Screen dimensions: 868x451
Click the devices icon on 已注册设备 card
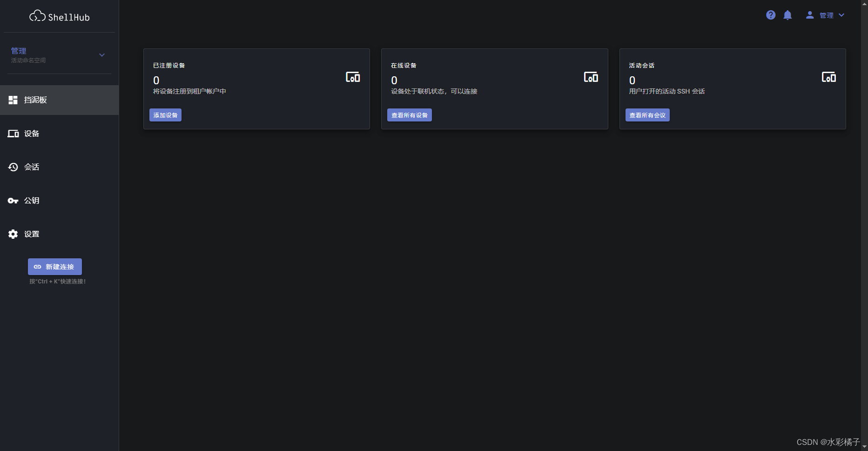(x=353, y=77)
